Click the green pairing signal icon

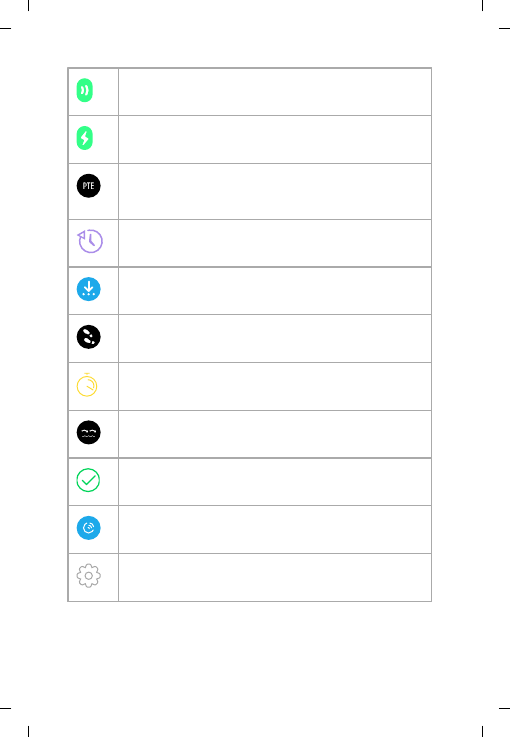85,90
